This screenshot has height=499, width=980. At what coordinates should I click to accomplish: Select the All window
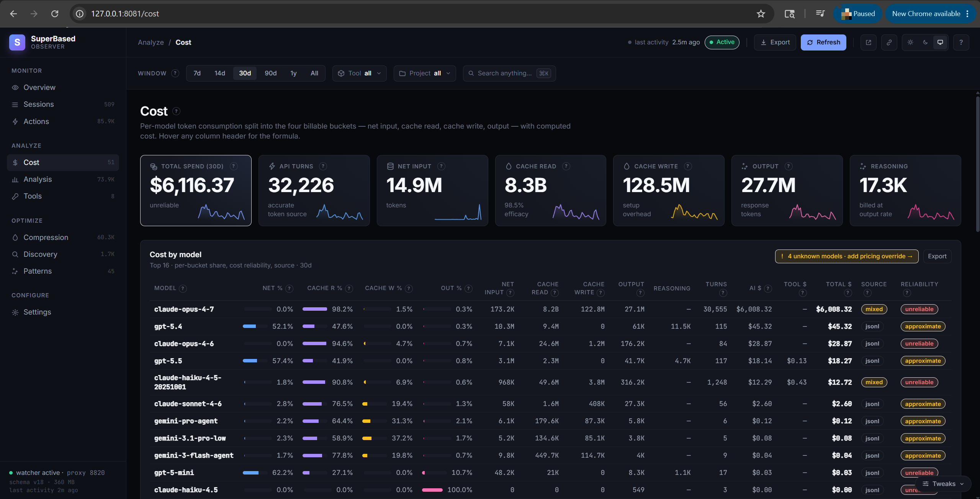tap(314, 73)
